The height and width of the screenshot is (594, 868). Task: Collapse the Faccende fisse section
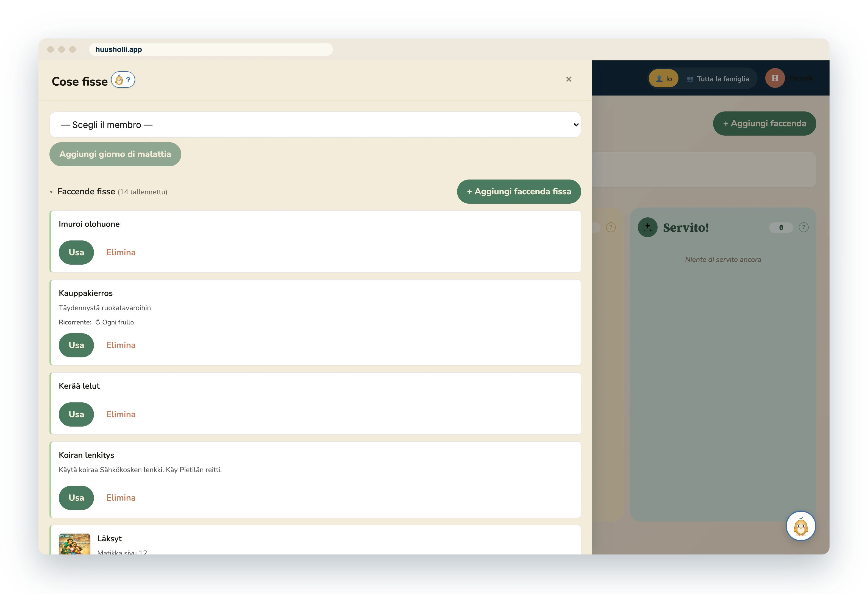click(x=51, y=192)
